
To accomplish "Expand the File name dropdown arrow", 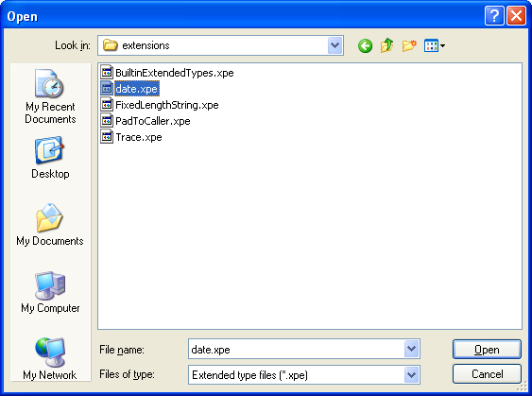I will pyautogui.click(x=412, y=349).
